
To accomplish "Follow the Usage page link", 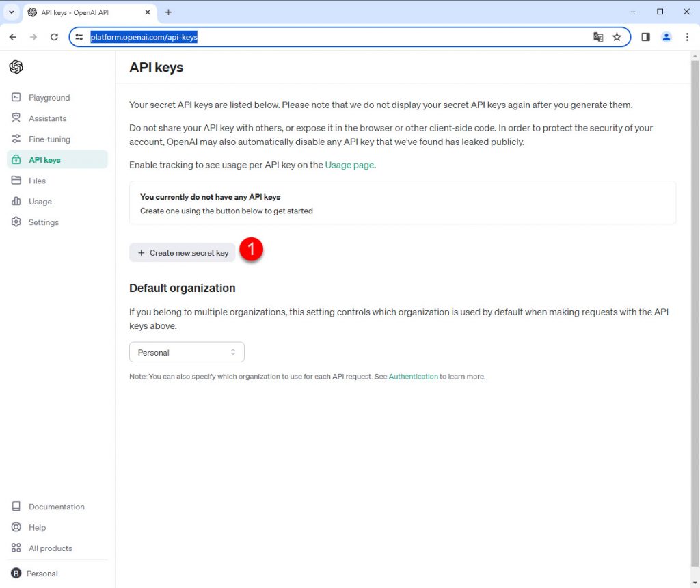I will (x=349, y=165).
